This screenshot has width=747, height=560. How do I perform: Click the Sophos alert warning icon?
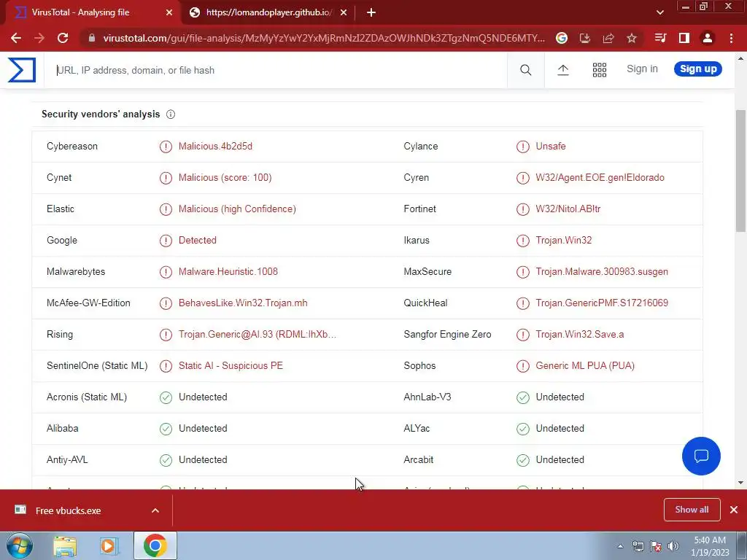tap(522, 366)
